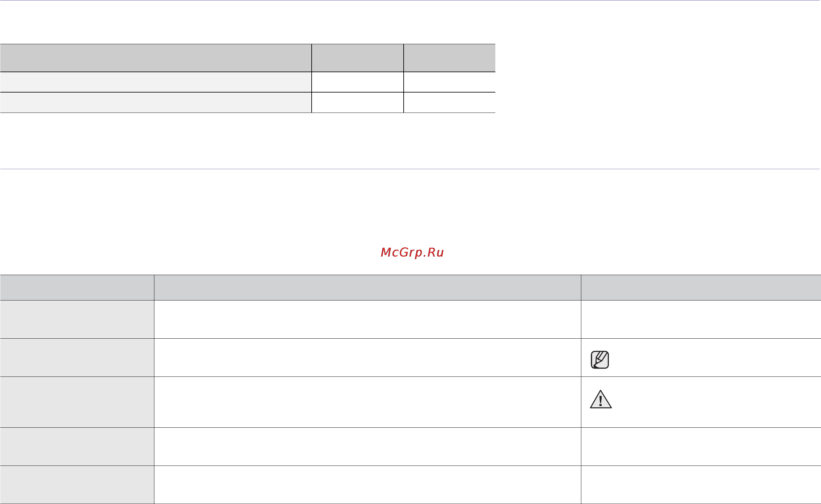This screenshot has height=504, width=821.
Task: Select the wide first header cell of the upper table
Action: pyautogui.click(x=156, y=58)
